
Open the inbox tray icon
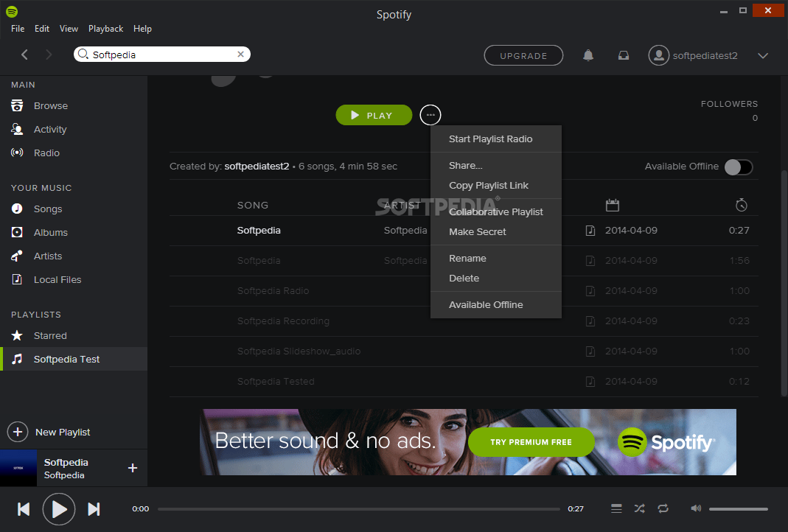point(623,55)
